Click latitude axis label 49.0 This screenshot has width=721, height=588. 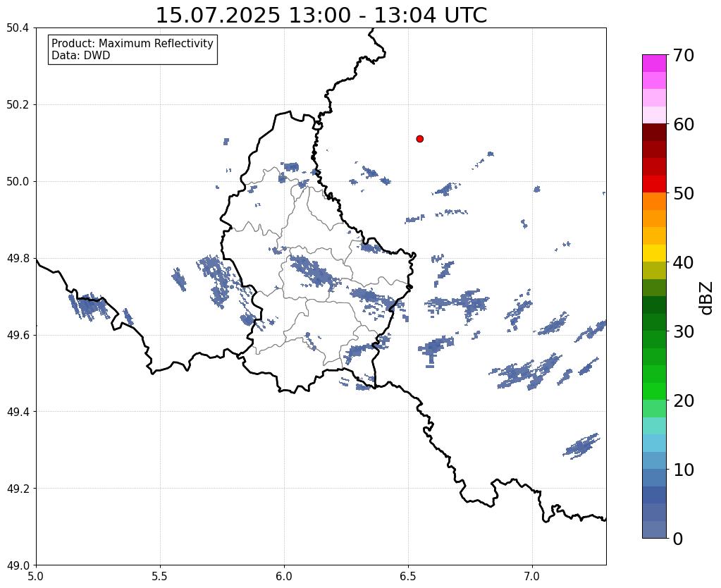pyautogui.click(x=18, y=565)
